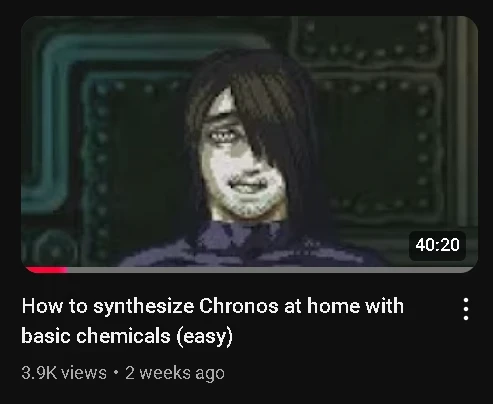Click the gray unwatched progress bar portion
The image size is (493, 404).
(271, 270)
